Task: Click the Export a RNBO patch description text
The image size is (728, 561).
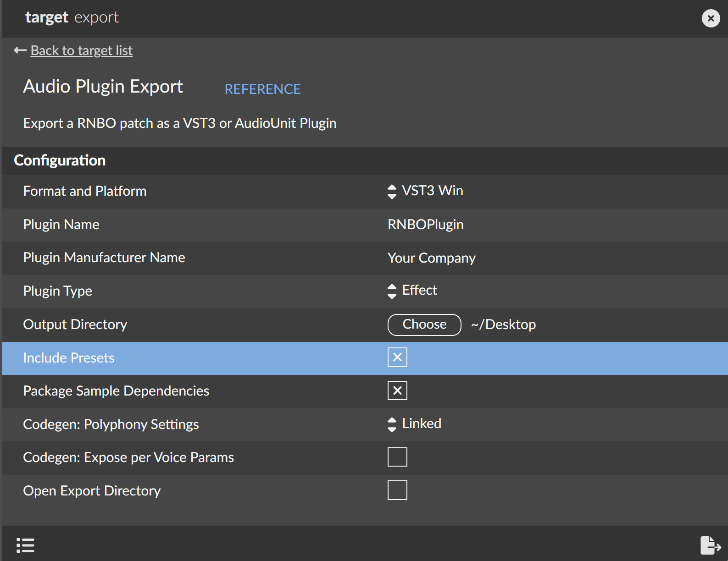Action: (x=180, y=123)
